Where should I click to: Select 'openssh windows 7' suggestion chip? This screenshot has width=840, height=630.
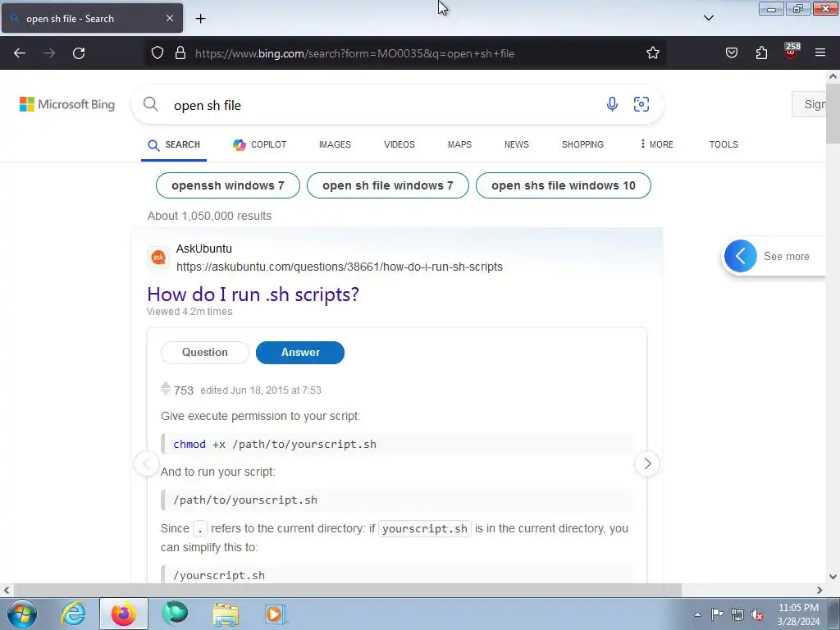point(228,185)
